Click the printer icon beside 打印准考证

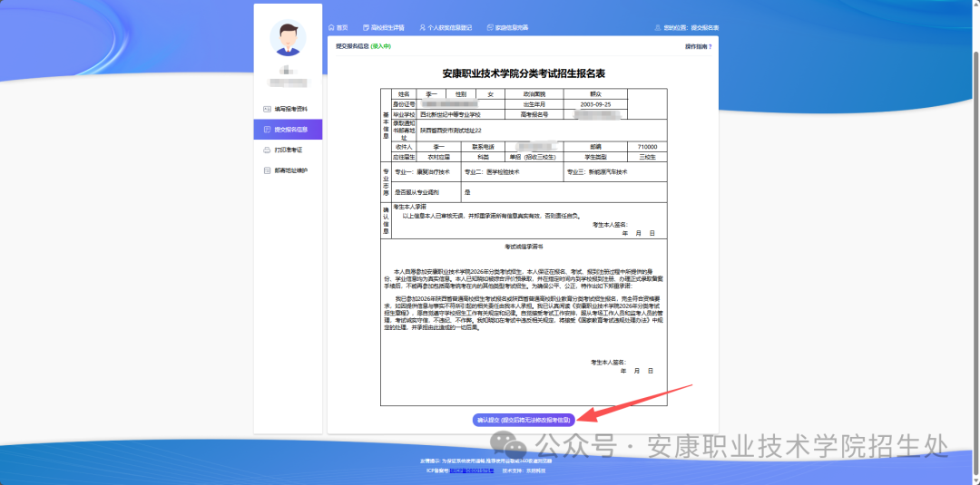(267, 150)
